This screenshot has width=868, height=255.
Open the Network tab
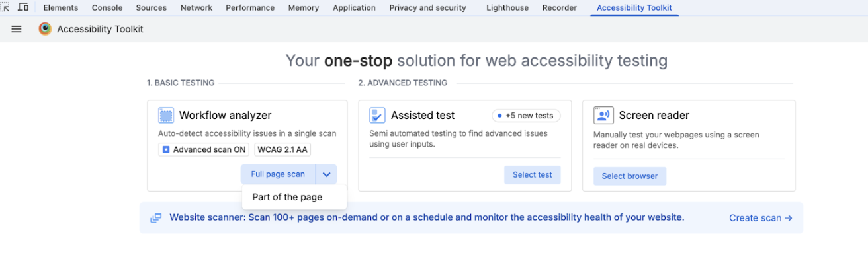[x=196, y=8]
